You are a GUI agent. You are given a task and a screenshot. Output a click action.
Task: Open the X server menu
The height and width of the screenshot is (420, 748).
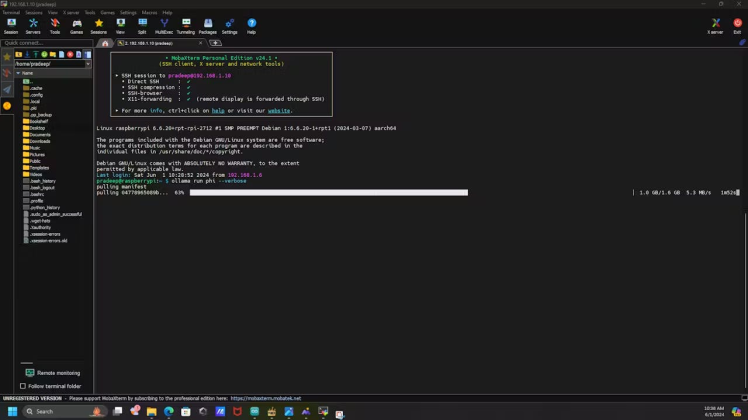(71, 12)
